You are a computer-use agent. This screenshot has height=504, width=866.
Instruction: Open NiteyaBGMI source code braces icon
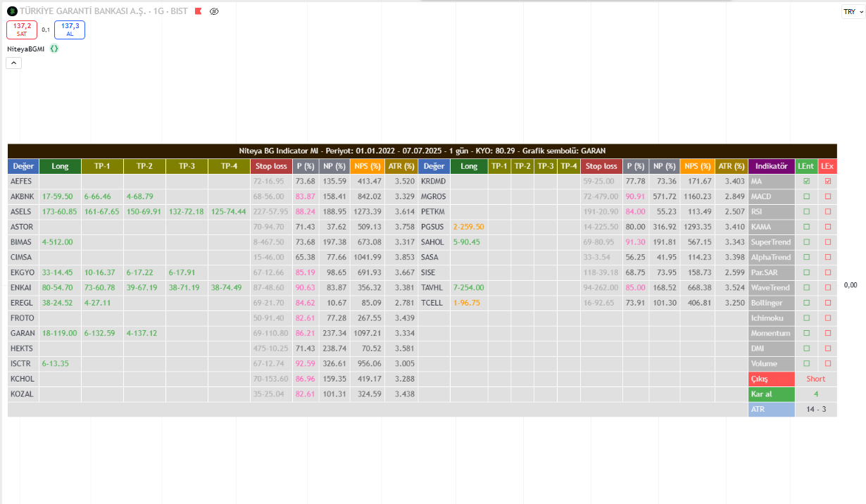(x=54, y=49)
